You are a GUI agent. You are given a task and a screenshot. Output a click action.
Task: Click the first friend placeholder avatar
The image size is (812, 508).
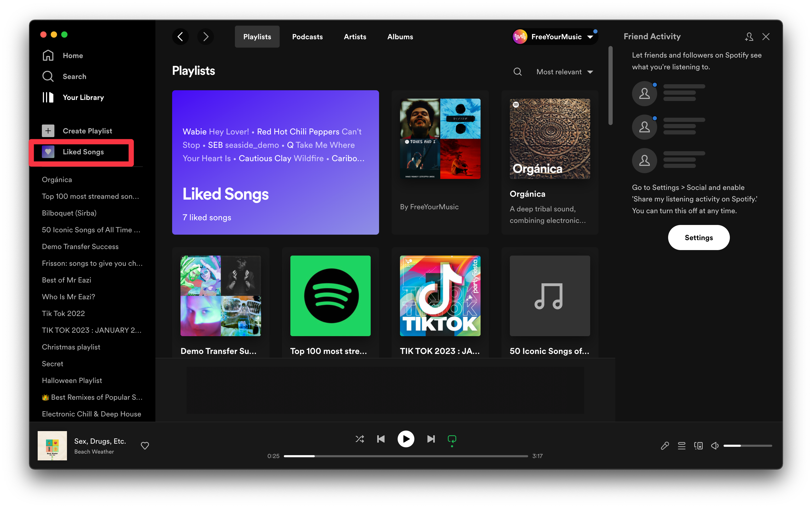tap(644, 93)
